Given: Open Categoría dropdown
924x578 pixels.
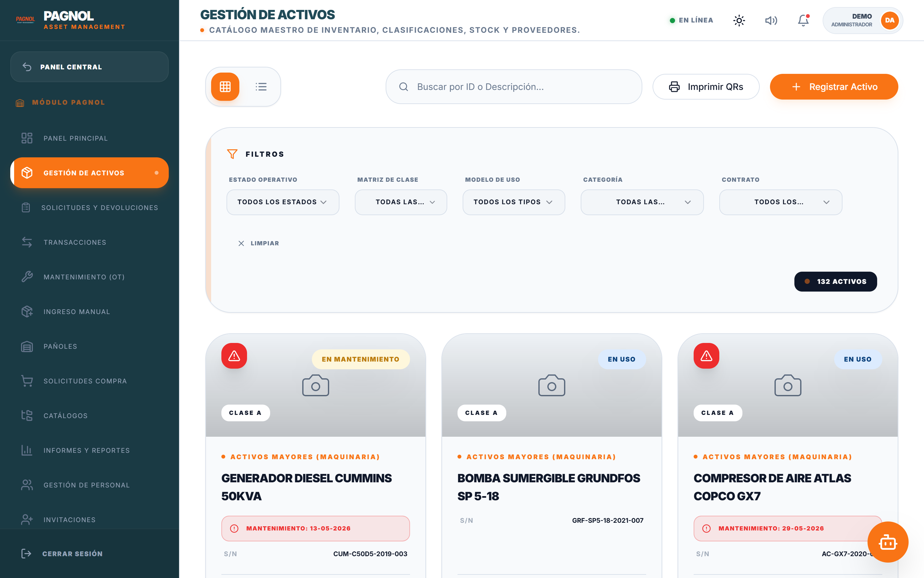Looking at the screenshot, I should (642, 202).
